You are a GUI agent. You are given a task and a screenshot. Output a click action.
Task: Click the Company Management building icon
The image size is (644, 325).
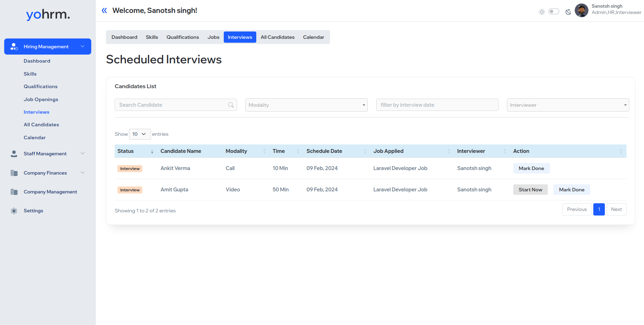(x=14, y=192)
